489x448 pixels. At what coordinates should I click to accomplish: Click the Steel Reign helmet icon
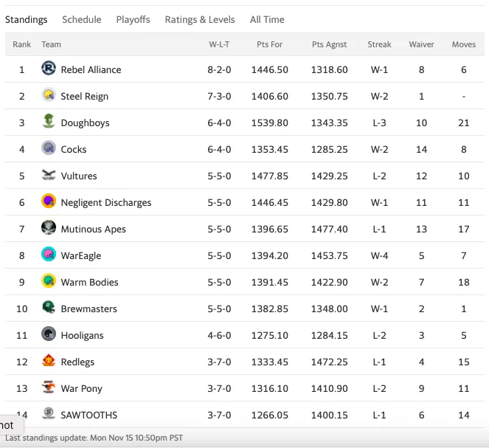pyautogui.click(x=49, y=94)
